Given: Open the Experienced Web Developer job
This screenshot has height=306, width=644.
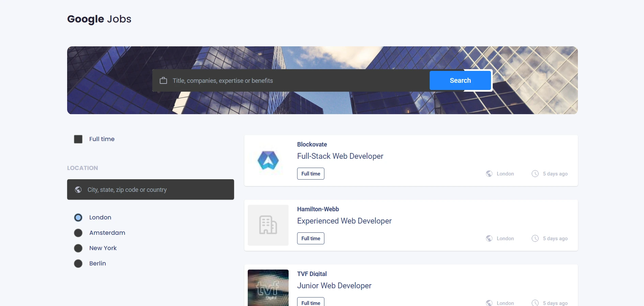Looking at the screenshot, I should 344,221.
